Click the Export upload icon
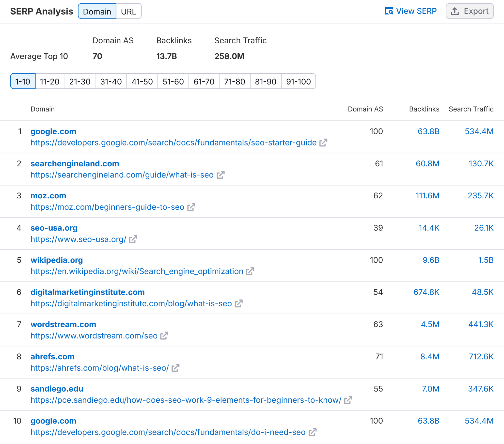This screenshot has height=444, width=504. coord(455,11)
